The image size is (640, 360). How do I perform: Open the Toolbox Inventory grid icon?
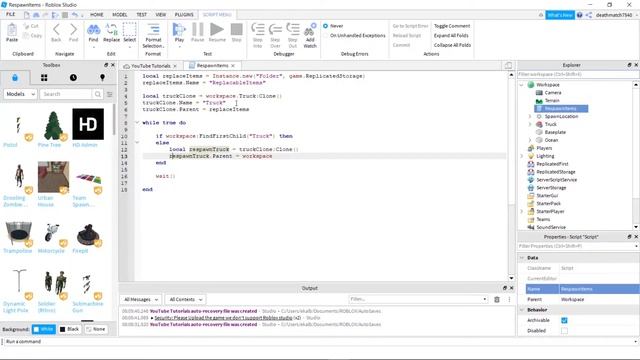point(44,78)
